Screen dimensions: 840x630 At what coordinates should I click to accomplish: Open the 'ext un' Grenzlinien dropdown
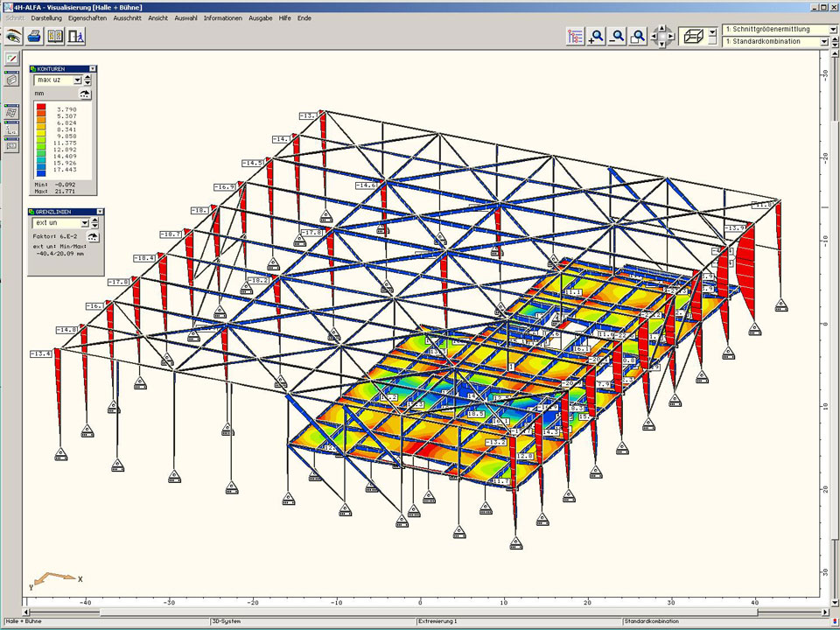tap(85, 223)
